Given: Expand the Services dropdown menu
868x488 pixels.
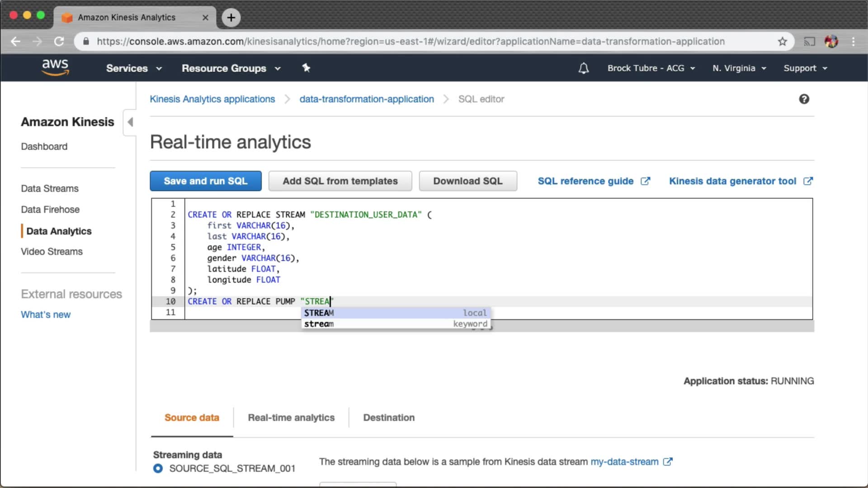Looking at the screenshot, I should pos(134,68).
